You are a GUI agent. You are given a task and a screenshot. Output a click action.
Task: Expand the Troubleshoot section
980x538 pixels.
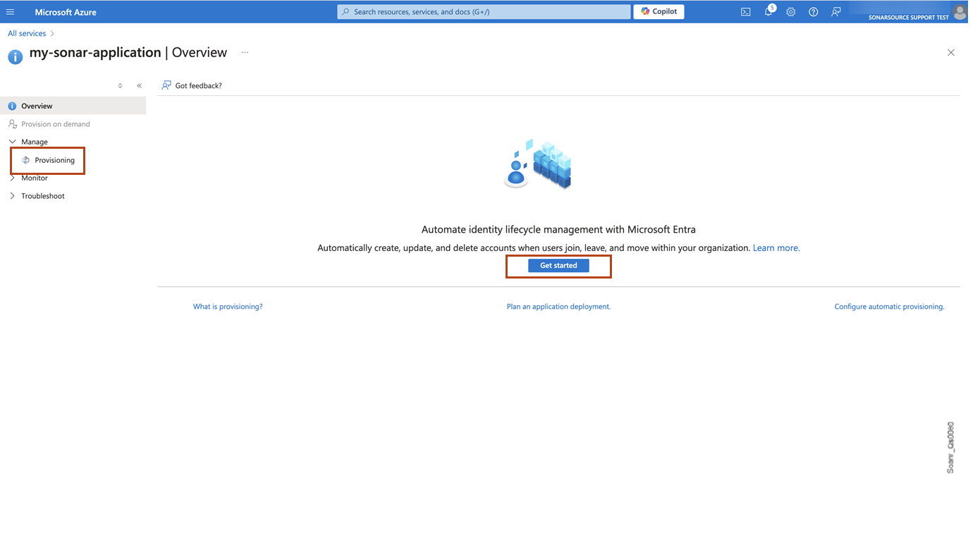(12, 195)
